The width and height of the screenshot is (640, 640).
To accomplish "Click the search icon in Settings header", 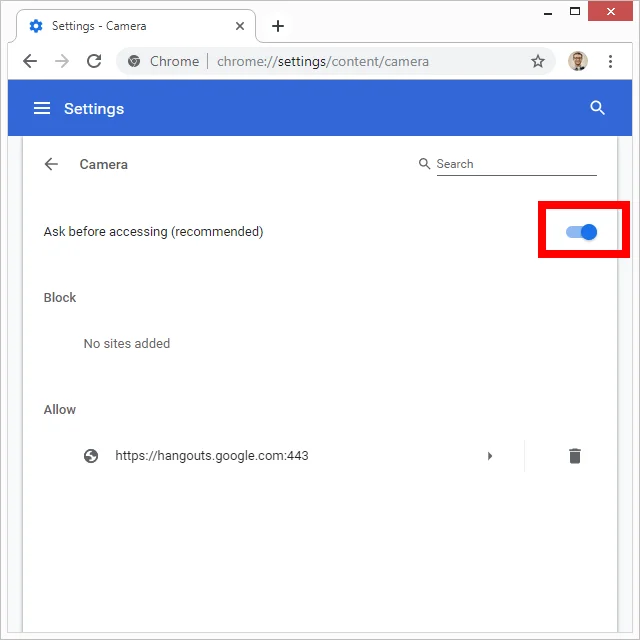I will pos(597,108).
